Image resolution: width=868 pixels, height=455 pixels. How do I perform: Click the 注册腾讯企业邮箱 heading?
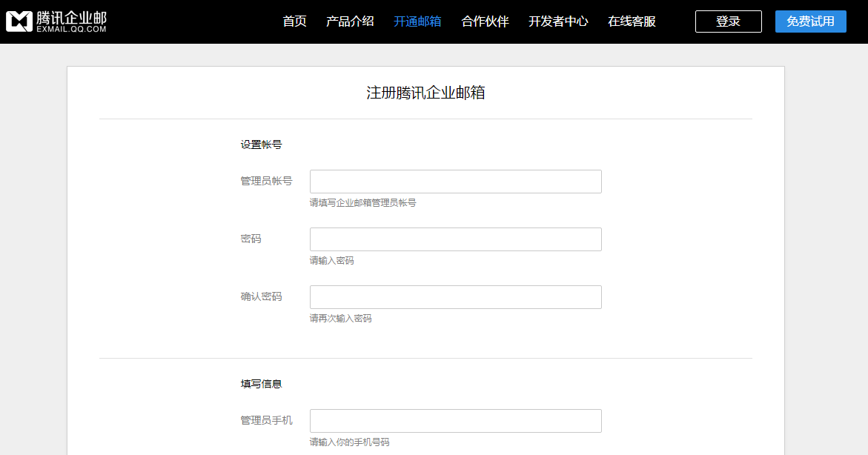(425, 93)
